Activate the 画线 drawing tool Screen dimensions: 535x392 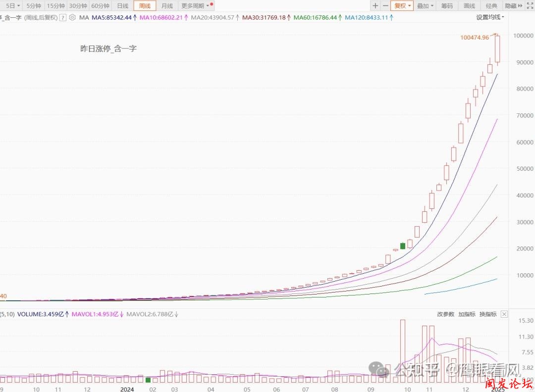pos(469,6)
